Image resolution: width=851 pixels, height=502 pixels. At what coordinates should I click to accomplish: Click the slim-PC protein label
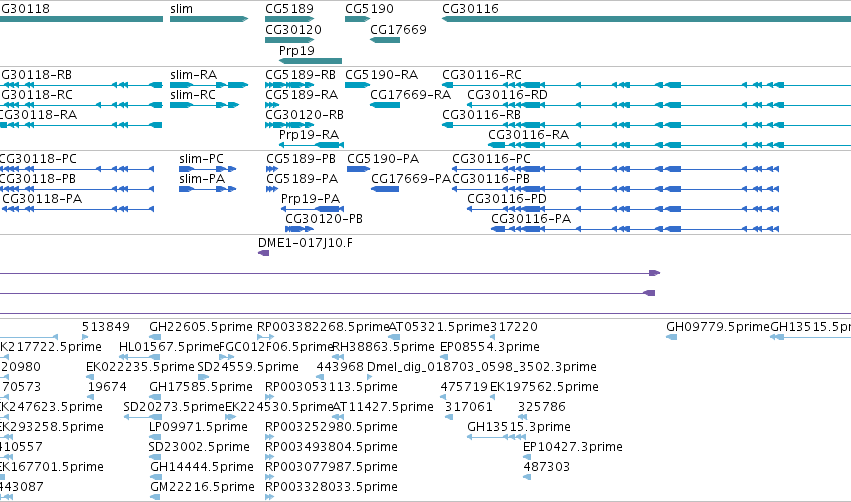[201, 159]
